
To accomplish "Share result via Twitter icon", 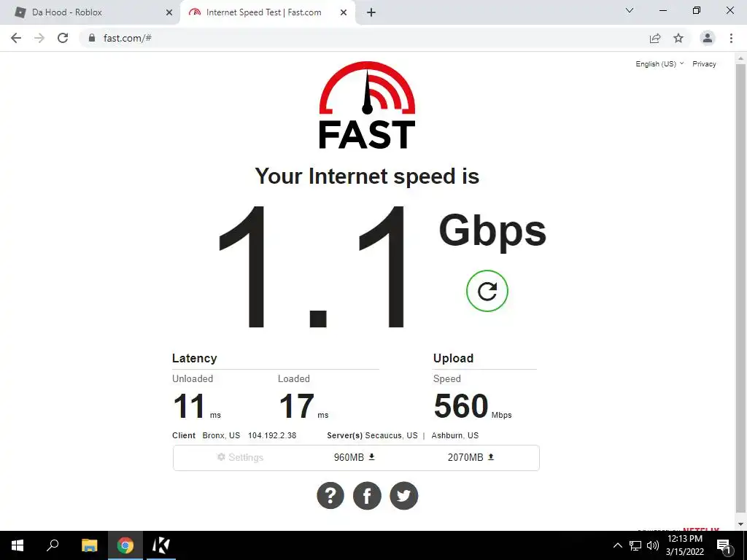I will [403, 496].
